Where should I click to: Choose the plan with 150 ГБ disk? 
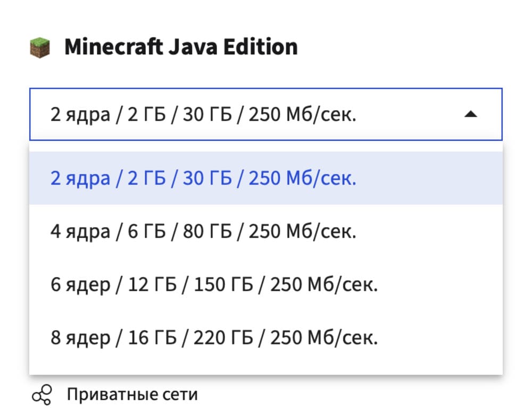coord(214,284)
